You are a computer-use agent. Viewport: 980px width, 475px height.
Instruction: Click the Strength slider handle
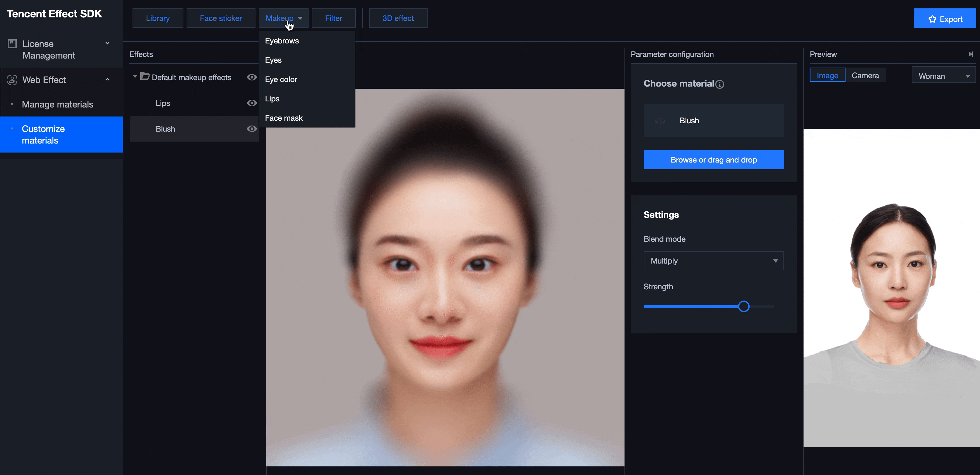coord(744,306)
